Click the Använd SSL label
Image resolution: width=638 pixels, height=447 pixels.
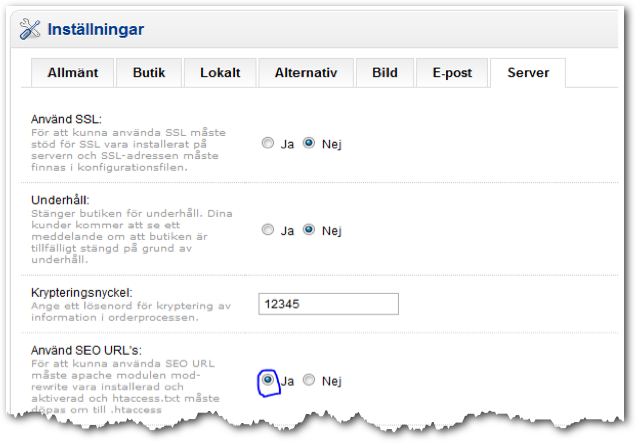coord(66,119)
